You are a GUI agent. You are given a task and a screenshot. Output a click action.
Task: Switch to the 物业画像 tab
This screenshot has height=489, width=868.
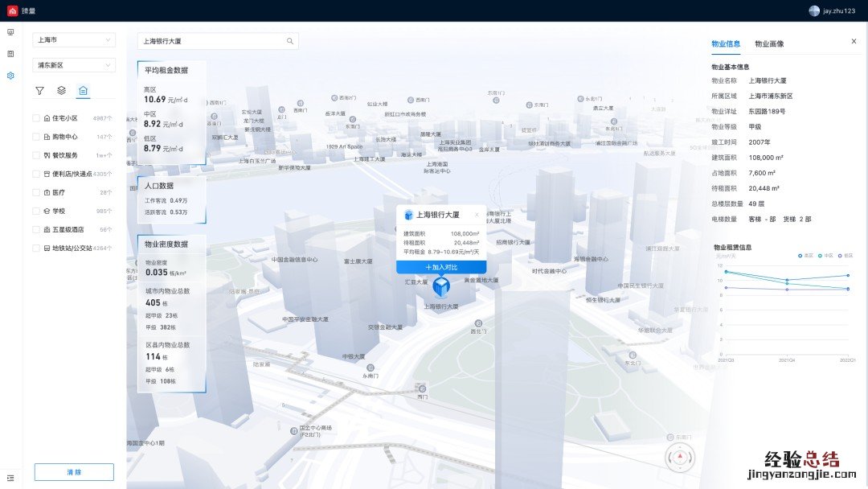(x=769, y=43)
